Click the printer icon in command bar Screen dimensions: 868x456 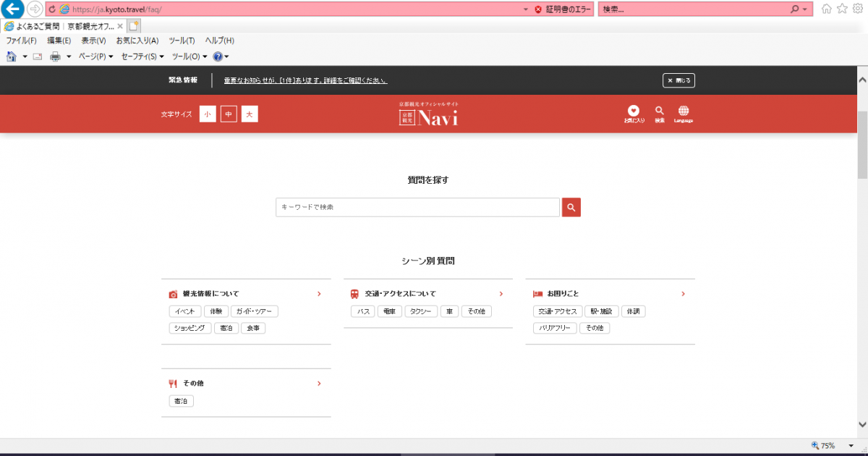pos(55,56)
